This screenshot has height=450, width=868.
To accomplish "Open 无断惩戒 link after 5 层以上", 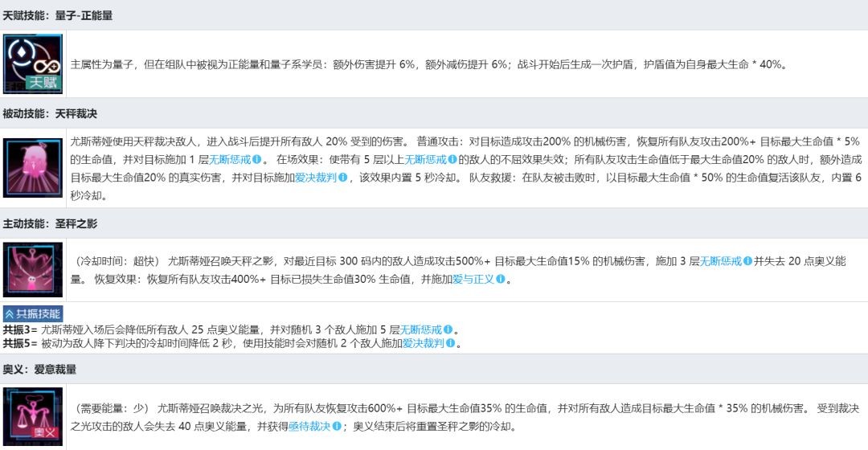I will (x=425, y=159).
